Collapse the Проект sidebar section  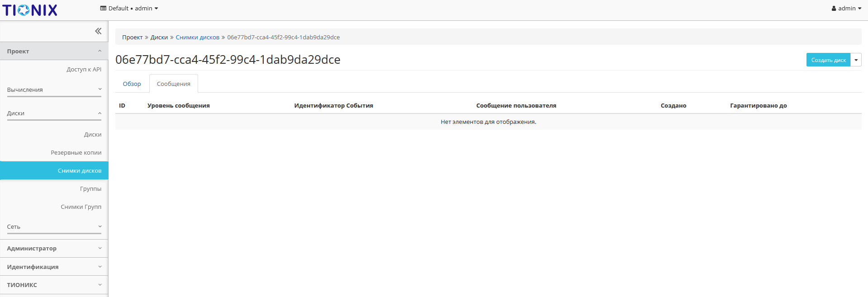(x=54, y=51)
